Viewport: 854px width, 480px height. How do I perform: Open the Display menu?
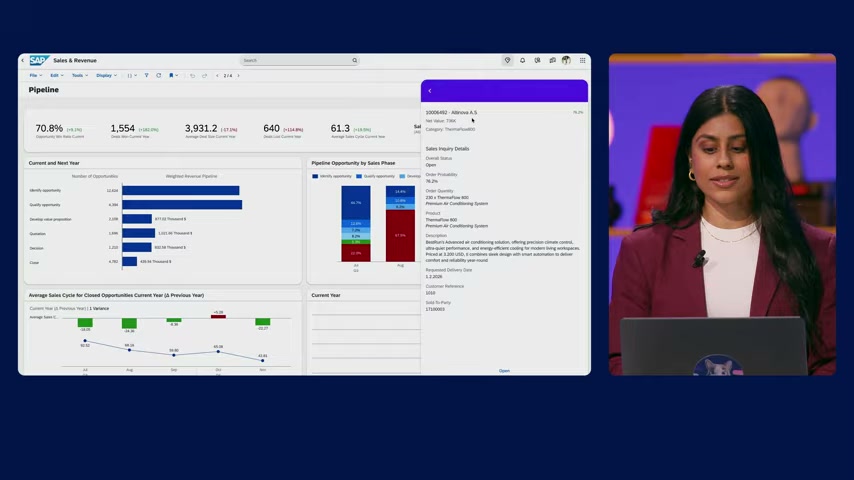coord(106,76)
